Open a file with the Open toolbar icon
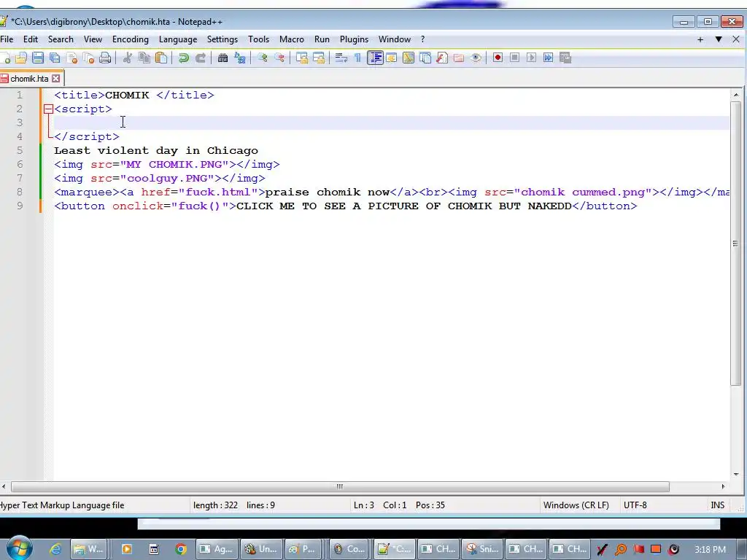Screen dimensions: 747x560 21,58
